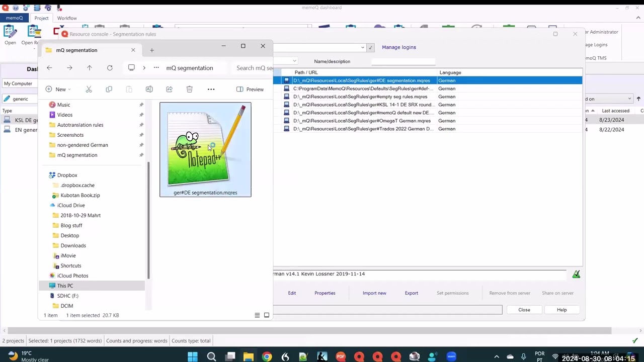644x362 pixels.
Task: Expand the sort-by dropdown ending in 'd on'
Action: [x=629, y=99]
